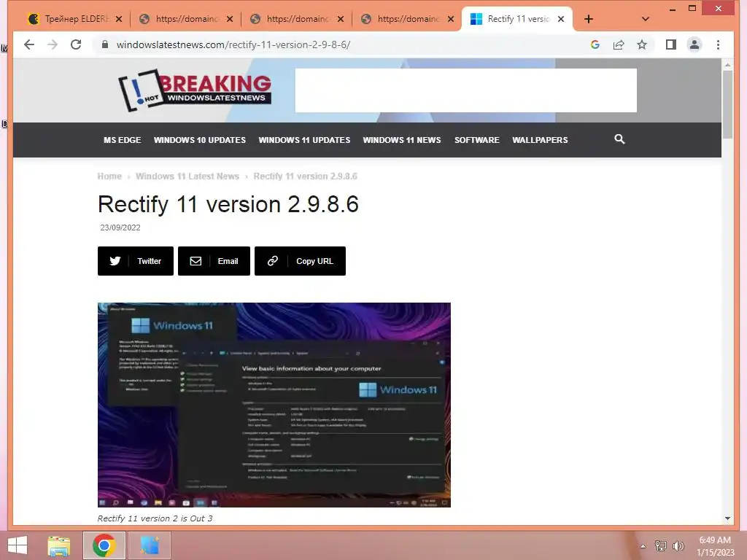Click the site search magnifier icon
Image resolution: width=747 pixels, height=560 pixels.
click(619, 139)
